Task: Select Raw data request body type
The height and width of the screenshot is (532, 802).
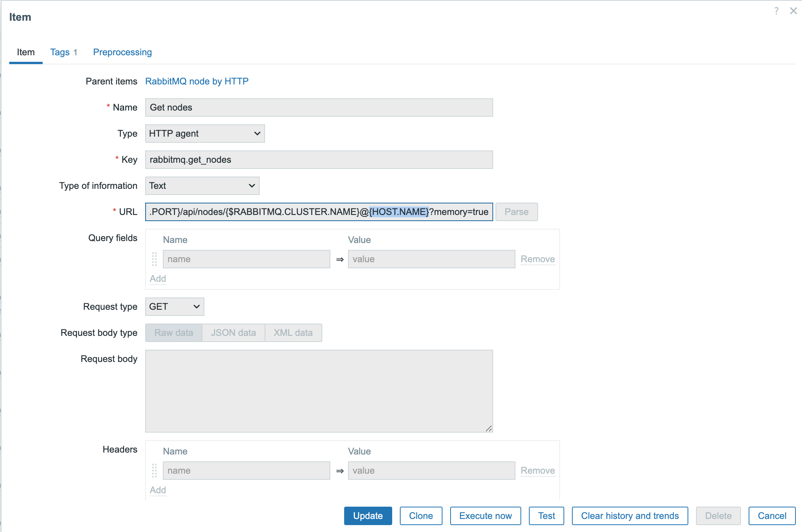Action: pos(174,333)
